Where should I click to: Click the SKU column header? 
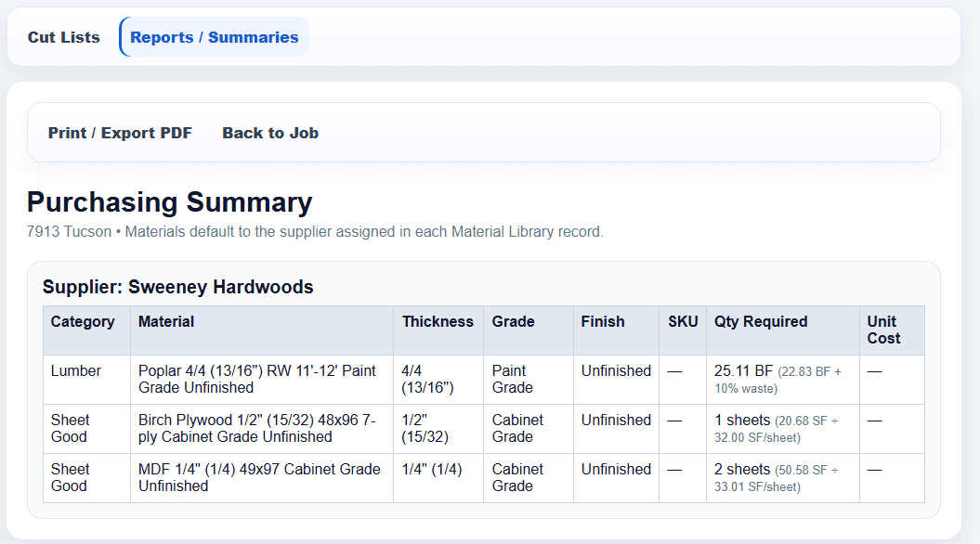pos(683,330)
